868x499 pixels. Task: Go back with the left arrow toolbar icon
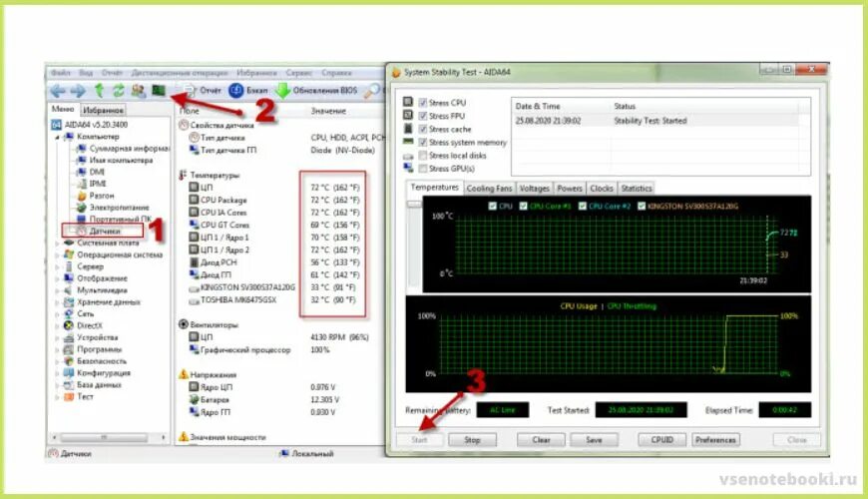[58, 91]
